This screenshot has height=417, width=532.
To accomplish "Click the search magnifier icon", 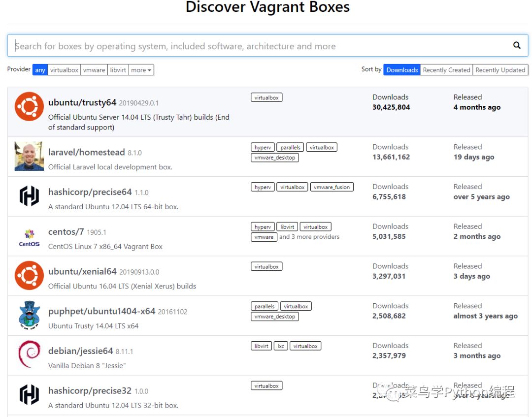I will click(516, 45).
